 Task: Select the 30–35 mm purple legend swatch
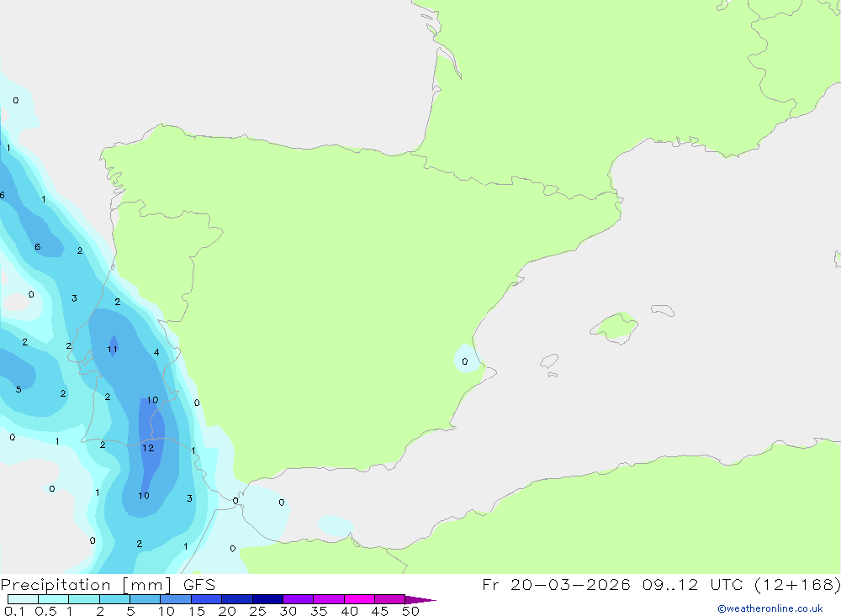coord(299,599)
